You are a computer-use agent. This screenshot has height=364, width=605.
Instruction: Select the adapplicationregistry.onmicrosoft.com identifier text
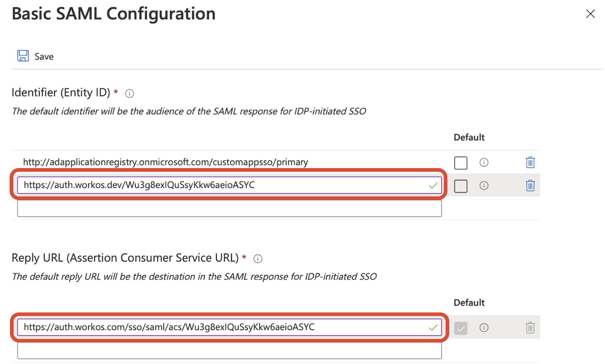pos(166,162)
